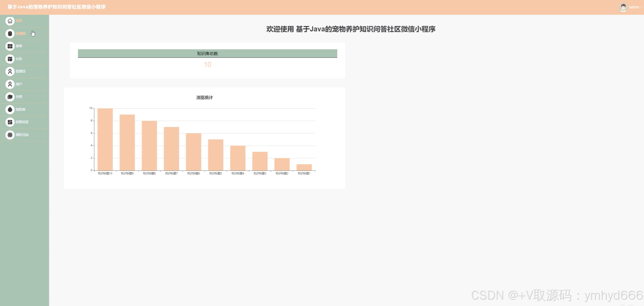Click the app title in top header bar

(x=56, y=7)
